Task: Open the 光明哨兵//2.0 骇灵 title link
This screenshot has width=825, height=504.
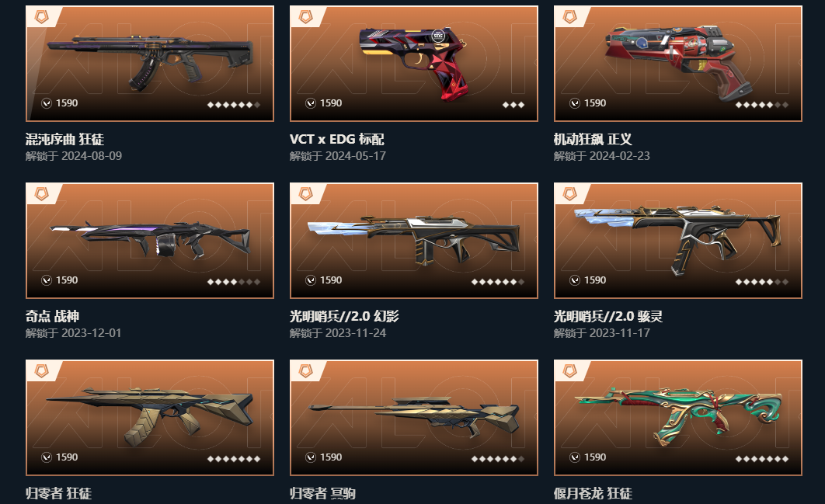Action: pos(607,316)
